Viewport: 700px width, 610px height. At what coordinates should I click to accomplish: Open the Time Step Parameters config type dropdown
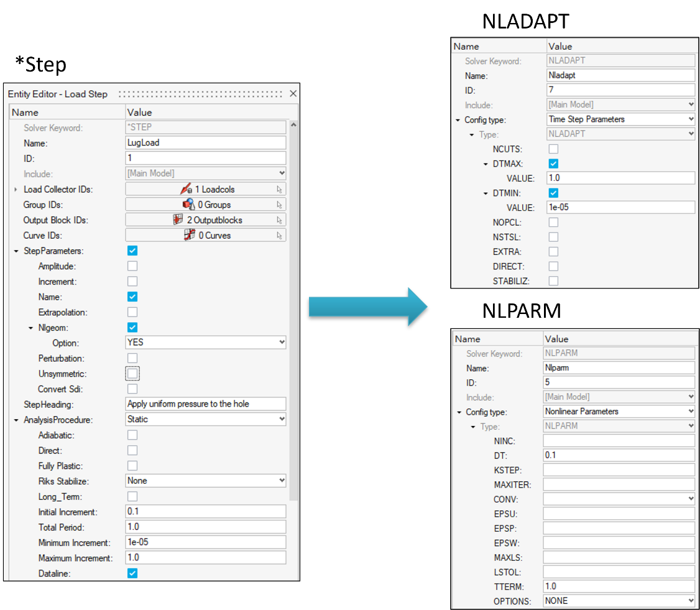pos(620,119)
